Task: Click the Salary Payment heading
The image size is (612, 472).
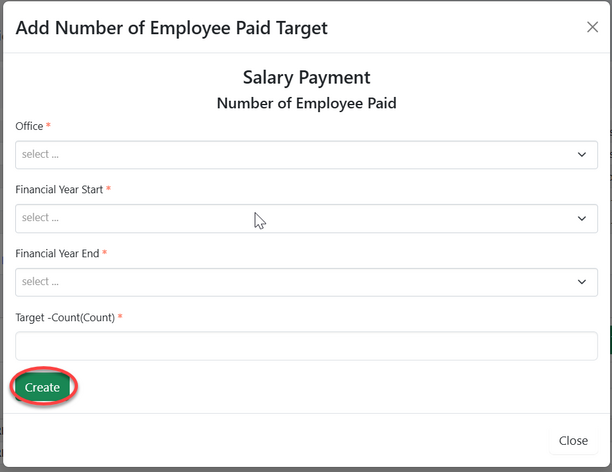Action: (306, 77)
